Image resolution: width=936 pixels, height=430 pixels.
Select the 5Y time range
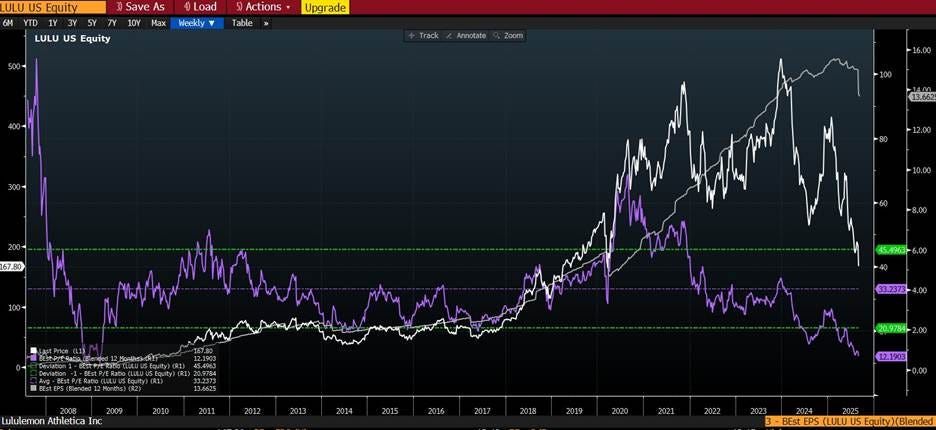click(x=92, y=23)
